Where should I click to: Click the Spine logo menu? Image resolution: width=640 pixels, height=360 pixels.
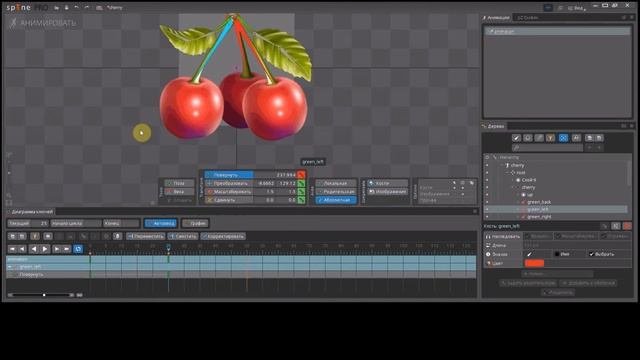27,7
